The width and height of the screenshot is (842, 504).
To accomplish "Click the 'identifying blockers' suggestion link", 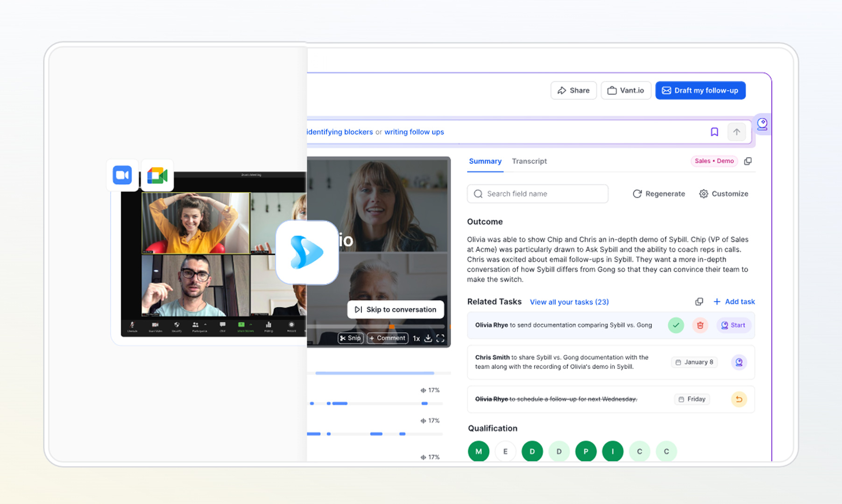I will click(340, 132).
